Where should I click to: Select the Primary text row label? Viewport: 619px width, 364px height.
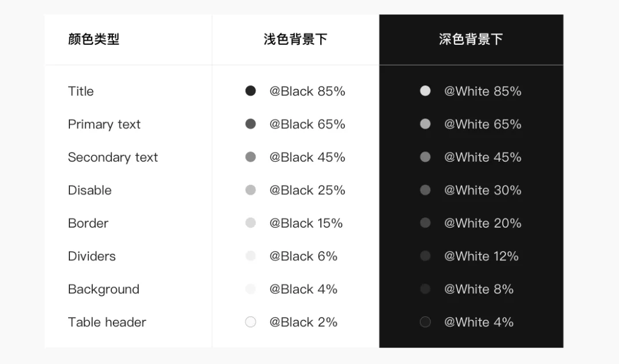(x=104, y=124)
